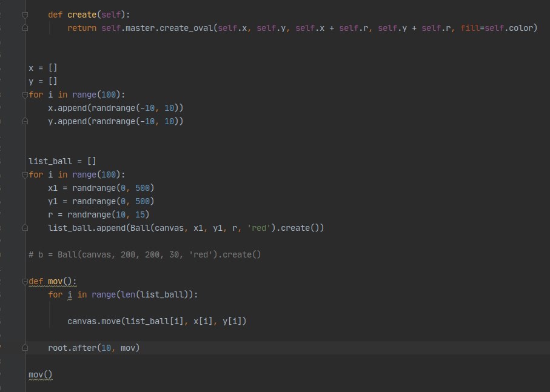Click the commented line '# b = Ball(canvas, 200...'

pyautogui.click(x=144, y=254)
